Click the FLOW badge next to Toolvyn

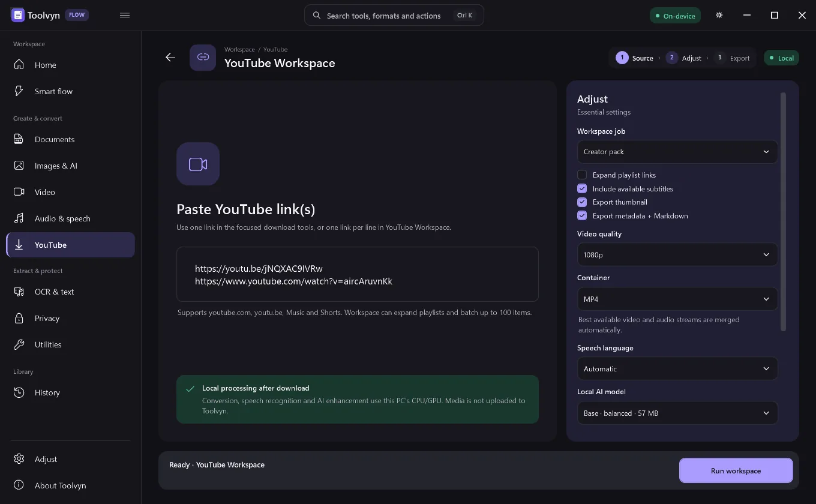[x=77, y=16]
